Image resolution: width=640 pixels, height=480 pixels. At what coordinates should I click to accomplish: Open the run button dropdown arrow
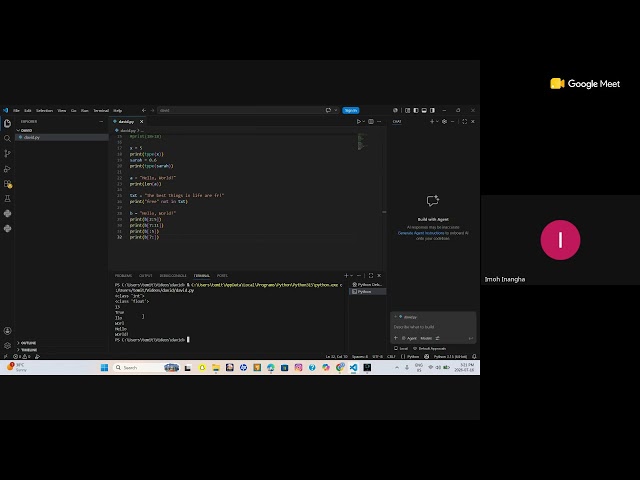point(364,122)
